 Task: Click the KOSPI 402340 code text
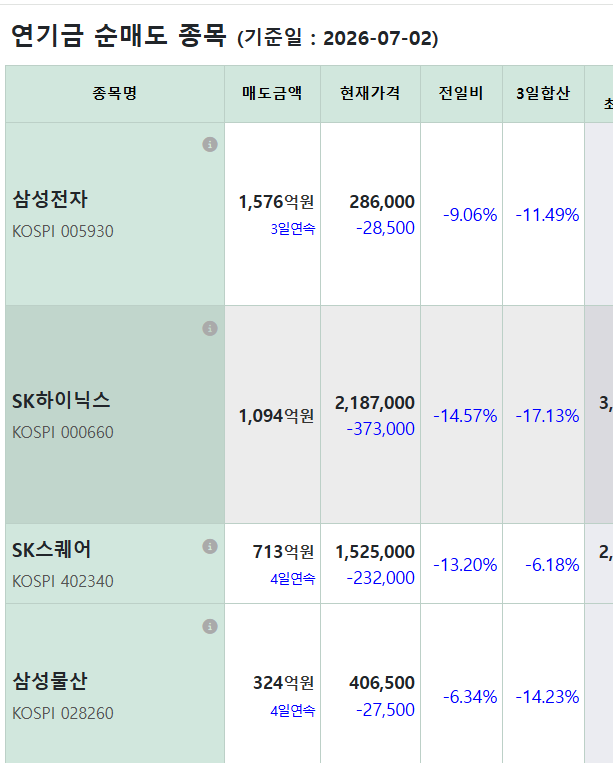coord(63,581)
